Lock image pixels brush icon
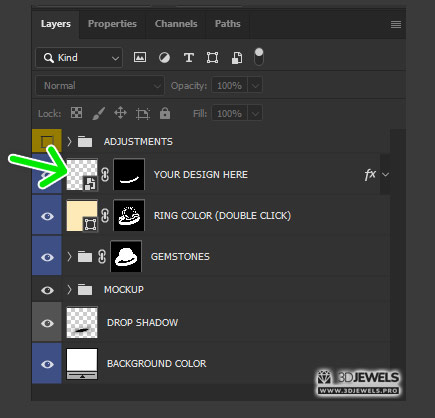This screenshot has width=435, height=418. tap(99, 113)
